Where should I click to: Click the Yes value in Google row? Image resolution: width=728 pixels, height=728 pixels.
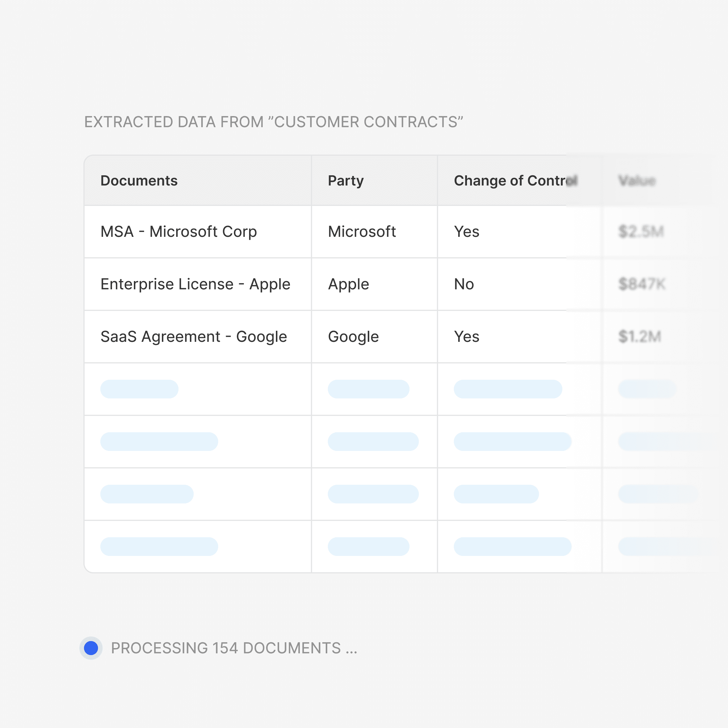(466, 337)
